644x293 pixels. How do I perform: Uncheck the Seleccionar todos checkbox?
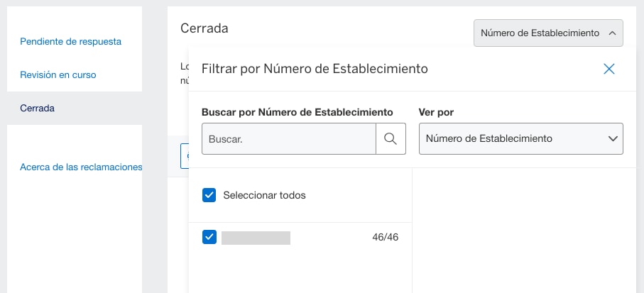click(209, 195)
